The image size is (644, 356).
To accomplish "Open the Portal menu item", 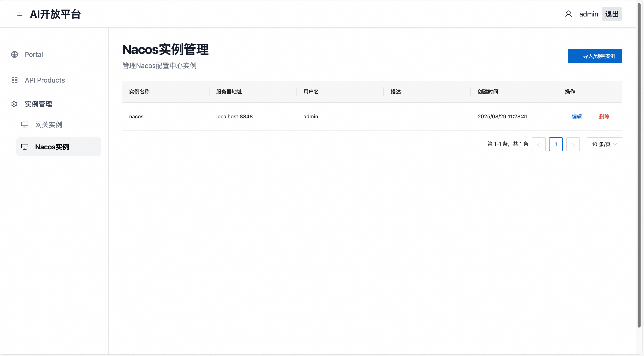I will click(x=34, y=54).
